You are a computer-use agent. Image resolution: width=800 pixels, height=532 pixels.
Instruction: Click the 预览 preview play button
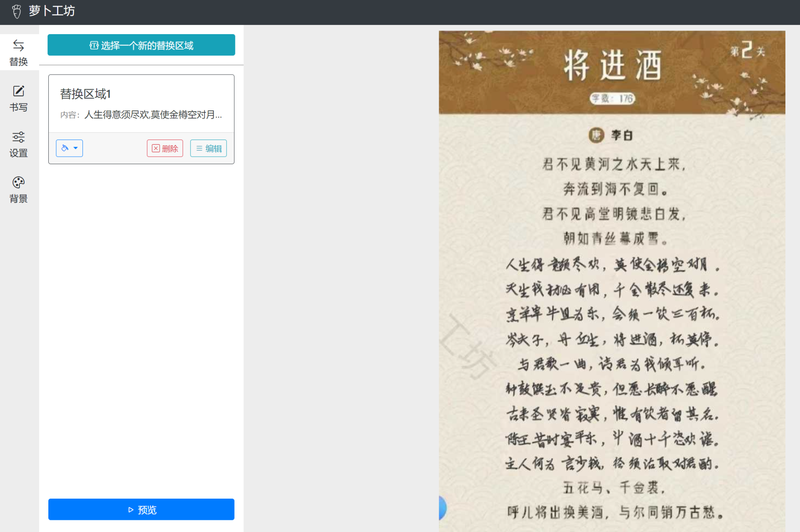click(141, 510)
